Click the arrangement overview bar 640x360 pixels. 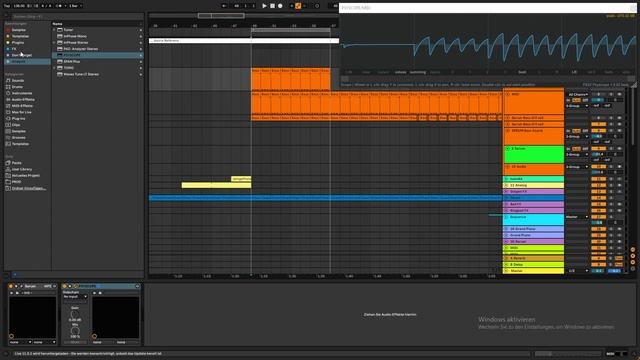244,16
